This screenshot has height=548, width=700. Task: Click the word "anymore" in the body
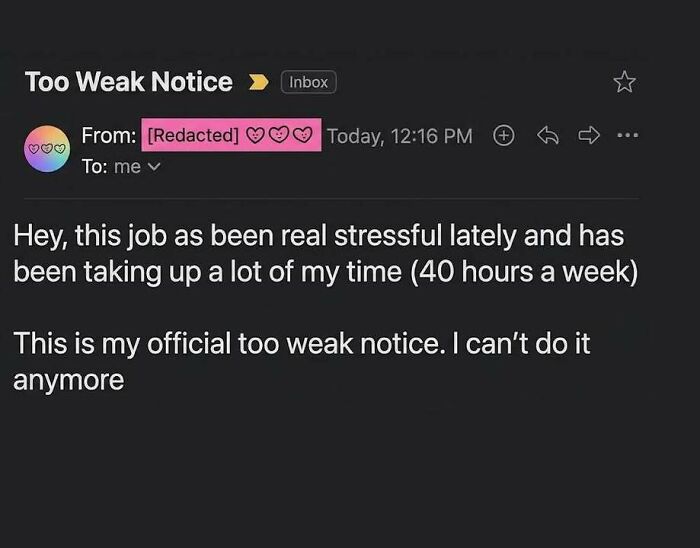69,380
